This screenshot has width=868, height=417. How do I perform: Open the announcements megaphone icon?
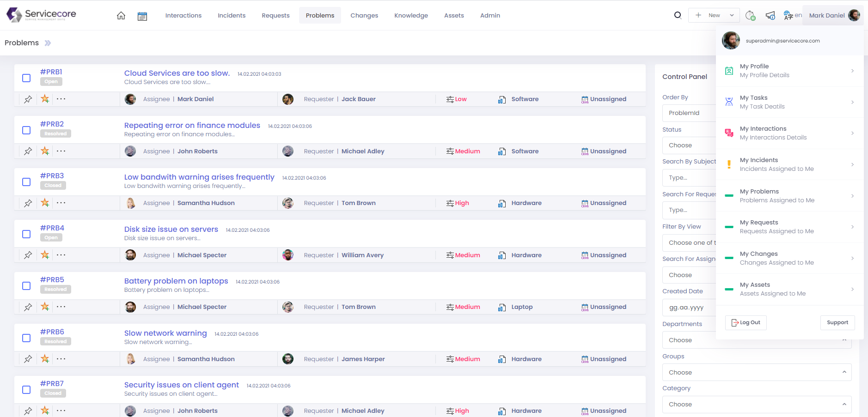[770, 15]
